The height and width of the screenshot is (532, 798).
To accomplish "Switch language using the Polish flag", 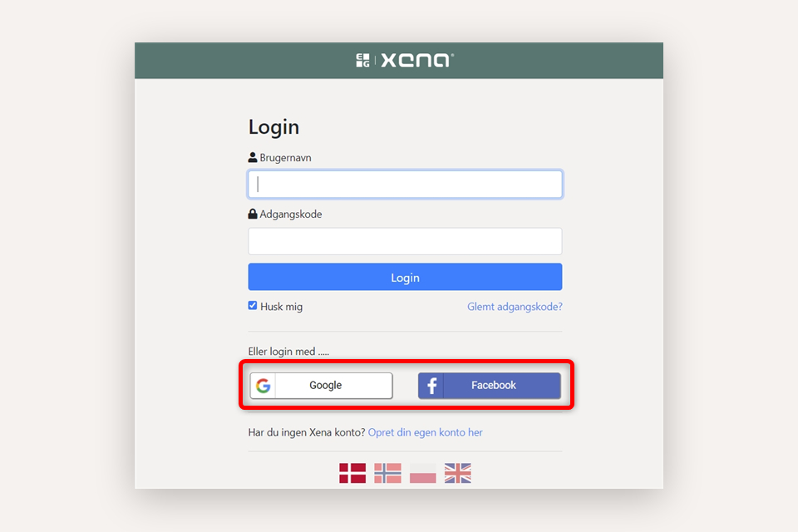I will click(422, 473).
